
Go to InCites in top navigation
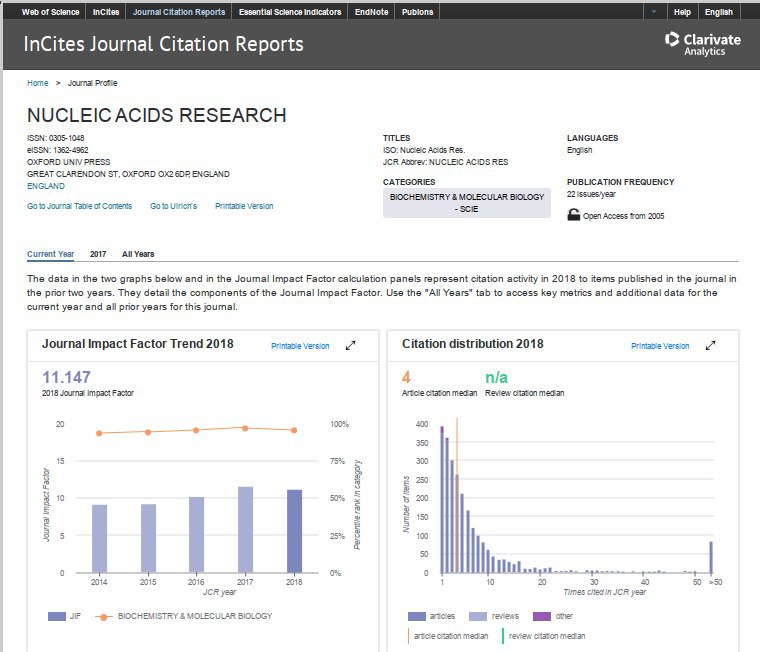(106, 12)
